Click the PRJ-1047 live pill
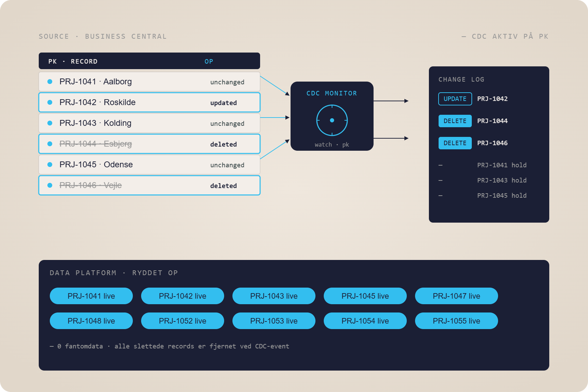The width and height of the screenshot is (588, 392). coord(457,296)
